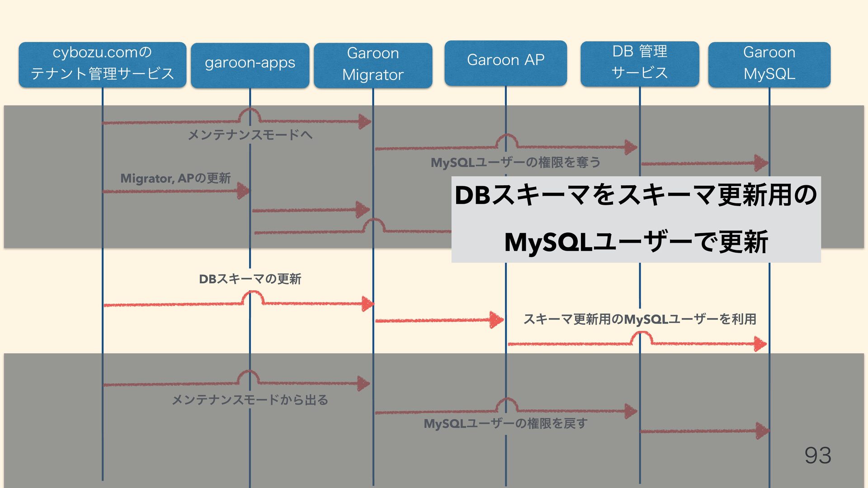Click the large DBスキーマ callout text box
This screenshot has width=868, height=488.
click(x=636, y=219)
